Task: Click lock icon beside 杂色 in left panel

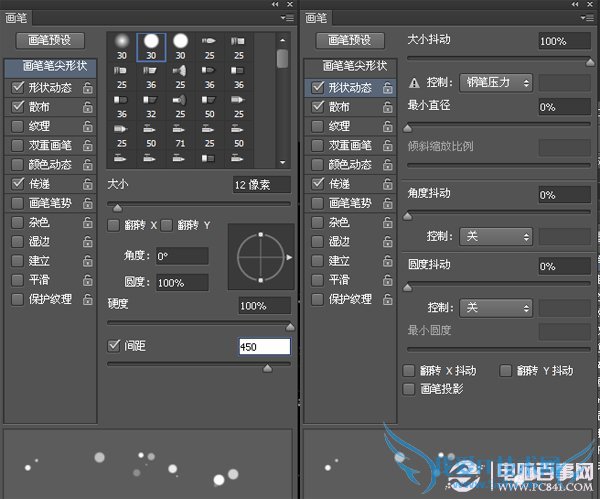Action: [88, 222]
